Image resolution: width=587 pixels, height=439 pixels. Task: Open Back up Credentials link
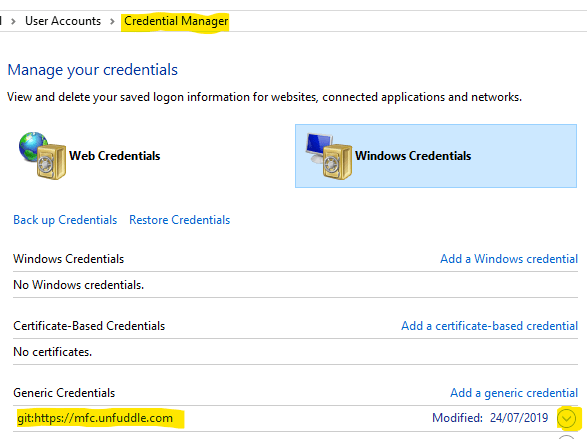coord(65,220)
